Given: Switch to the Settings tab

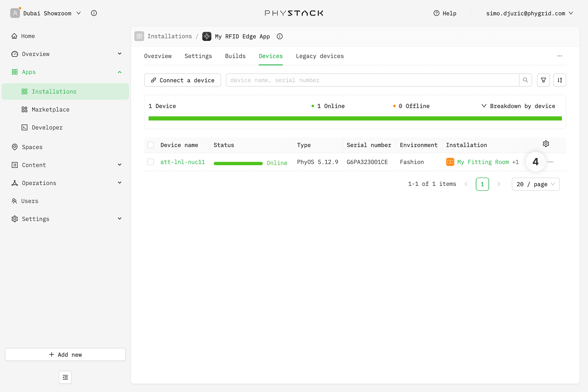Looking at the screenshot, I should (x=198, y=56).
